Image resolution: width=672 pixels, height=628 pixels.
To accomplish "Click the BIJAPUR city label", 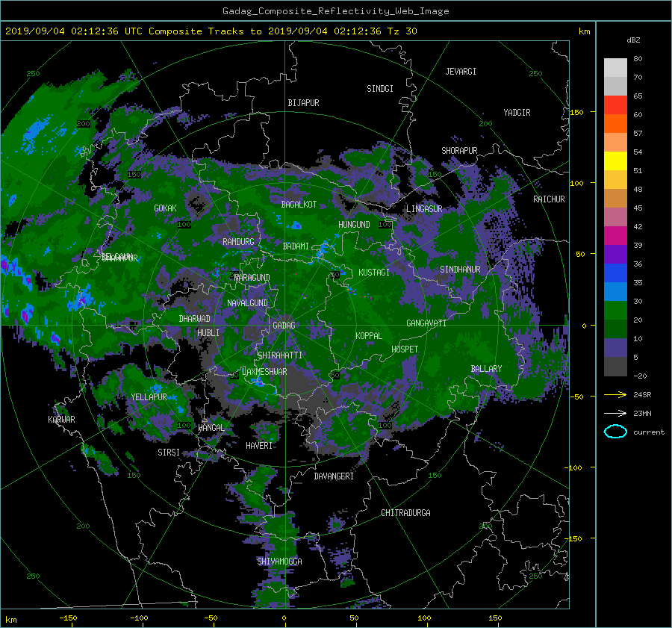I will (x=303, y=103).
